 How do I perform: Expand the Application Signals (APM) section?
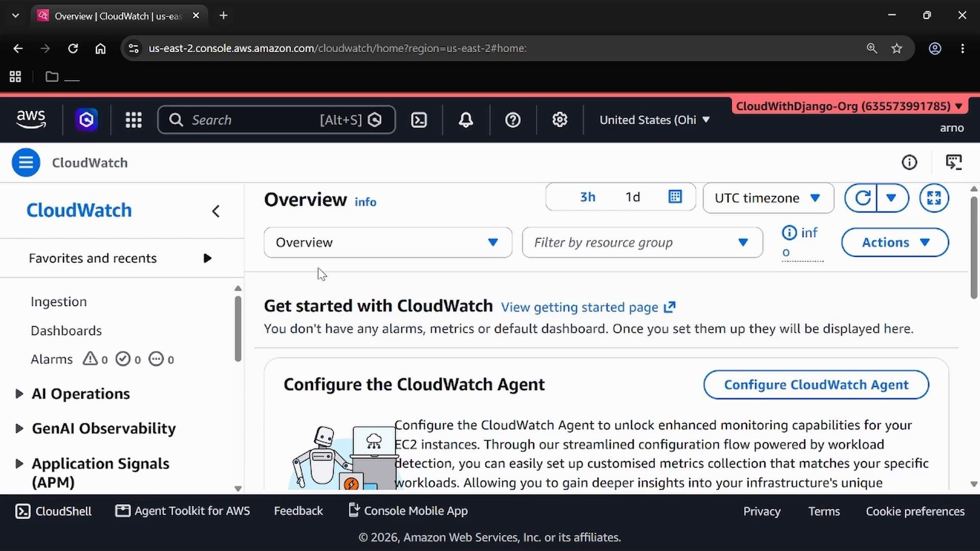(19, 464)
